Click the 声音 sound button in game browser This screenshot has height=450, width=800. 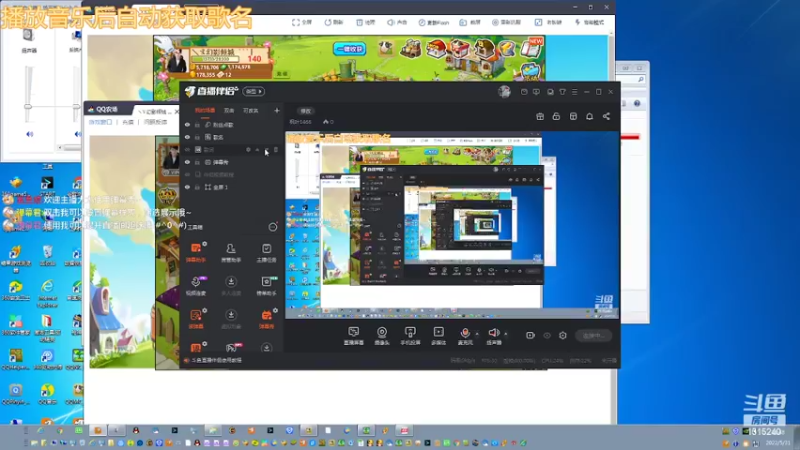click(397, 22)
